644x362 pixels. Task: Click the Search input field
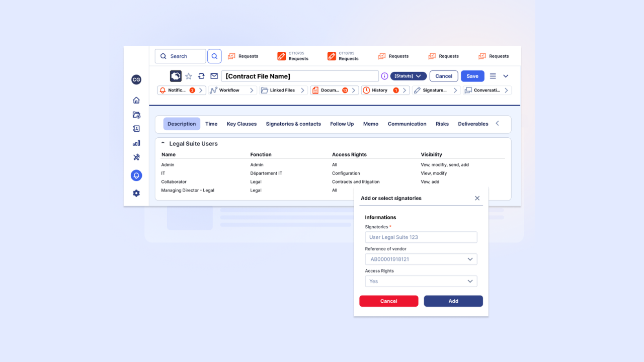click(181, 56)
